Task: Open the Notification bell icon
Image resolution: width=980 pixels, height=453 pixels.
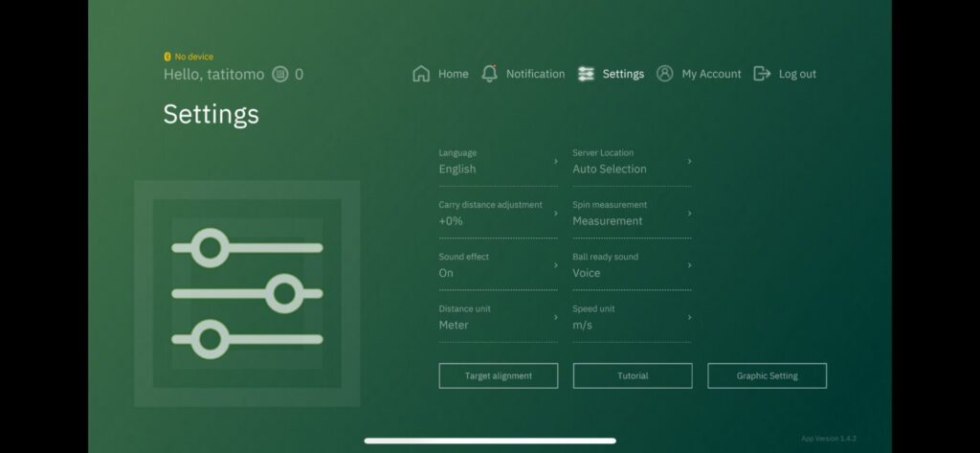Action: (x=490, y=74)
